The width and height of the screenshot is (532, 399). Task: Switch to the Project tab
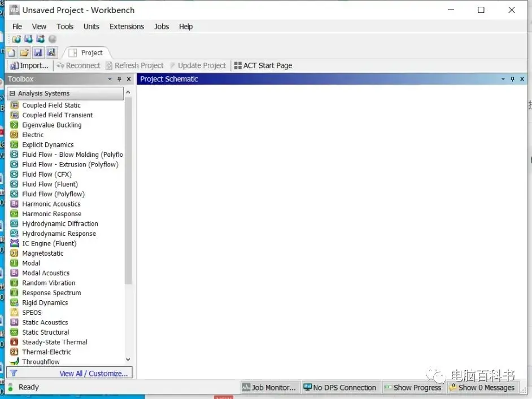coord(86,52)
